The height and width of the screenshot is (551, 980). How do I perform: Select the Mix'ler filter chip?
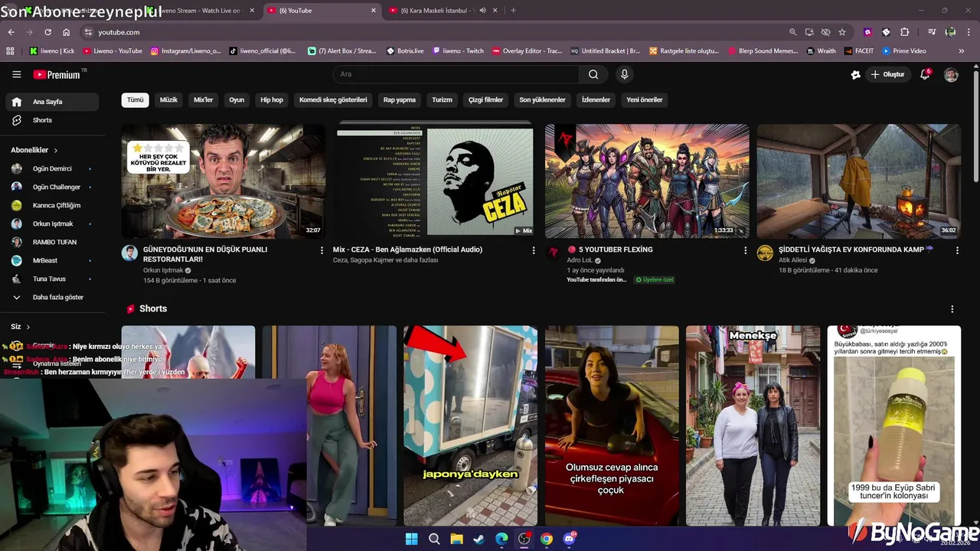coord(204,99)
